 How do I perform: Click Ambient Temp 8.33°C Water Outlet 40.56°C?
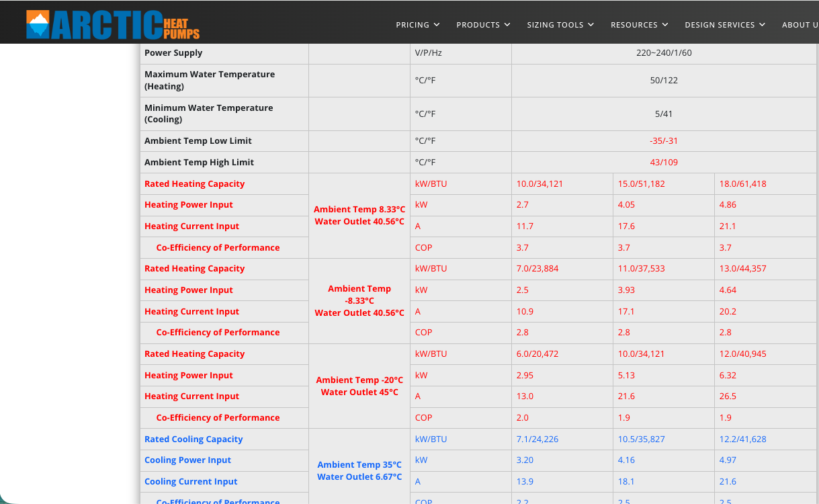(359, 216)
